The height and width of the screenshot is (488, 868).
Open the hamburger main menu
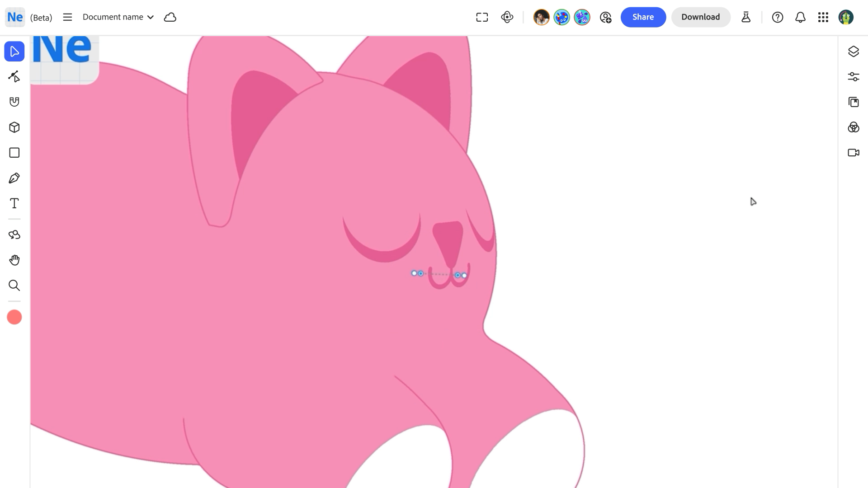point(67,17)
